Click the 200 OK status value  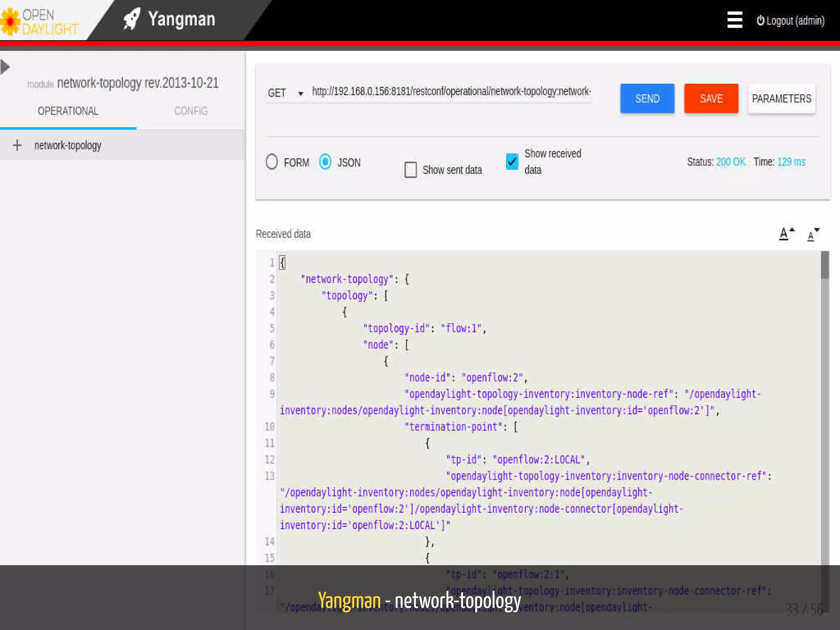731,162
